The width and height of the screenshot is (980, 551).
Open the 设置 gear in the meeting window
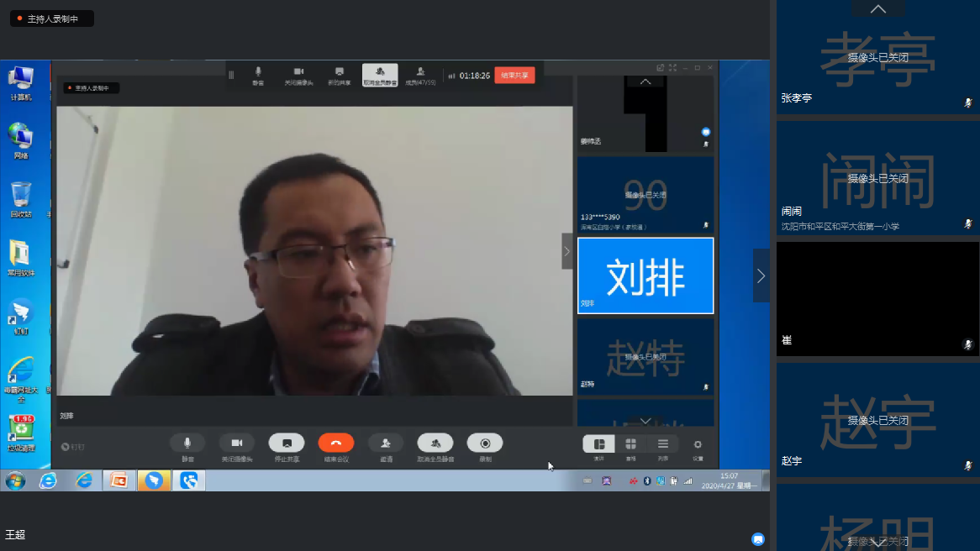[698, 444]
